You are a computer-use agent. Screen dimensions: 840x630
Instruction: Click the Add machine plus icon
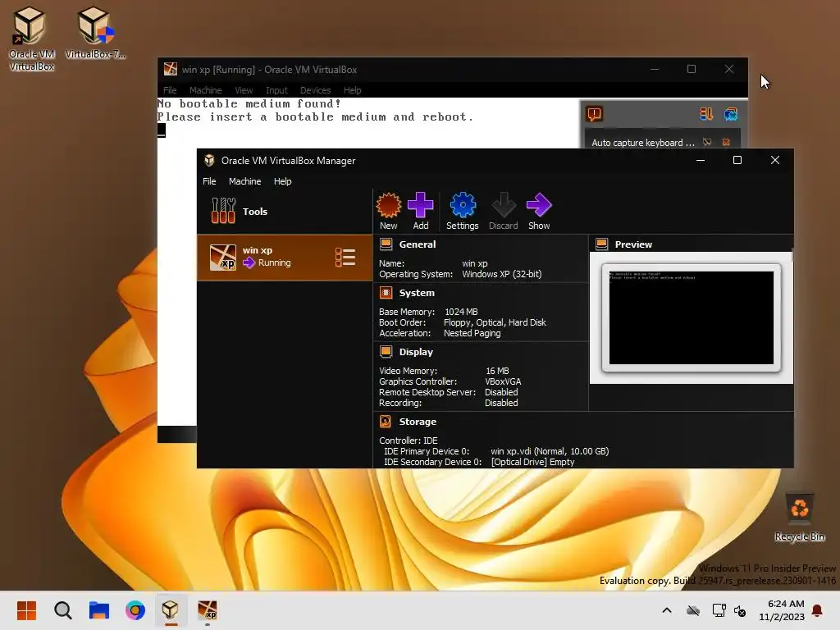click(421, 205)
